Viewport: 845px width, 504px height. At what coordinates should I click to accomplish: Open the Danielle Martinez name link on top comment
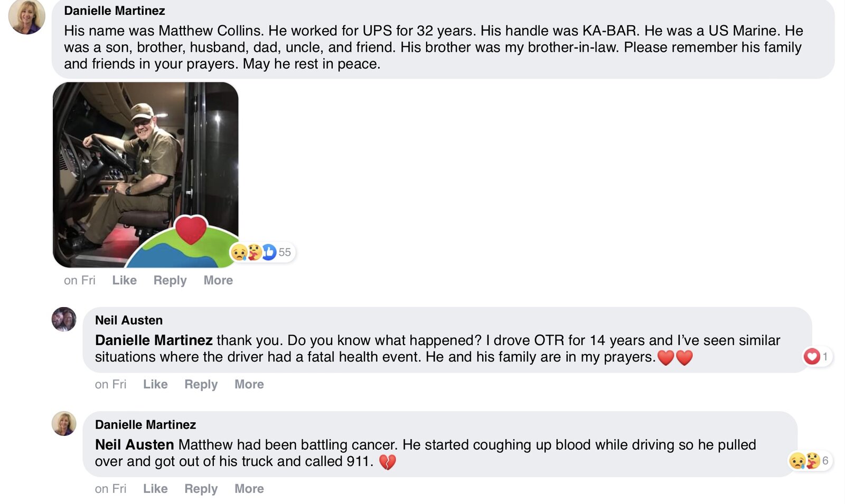115,11
